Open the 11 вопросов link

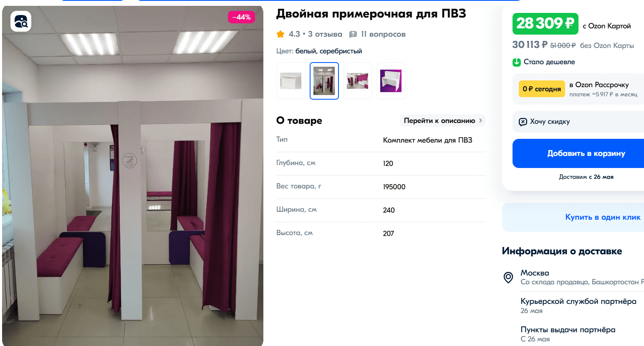tap(383, 34)
